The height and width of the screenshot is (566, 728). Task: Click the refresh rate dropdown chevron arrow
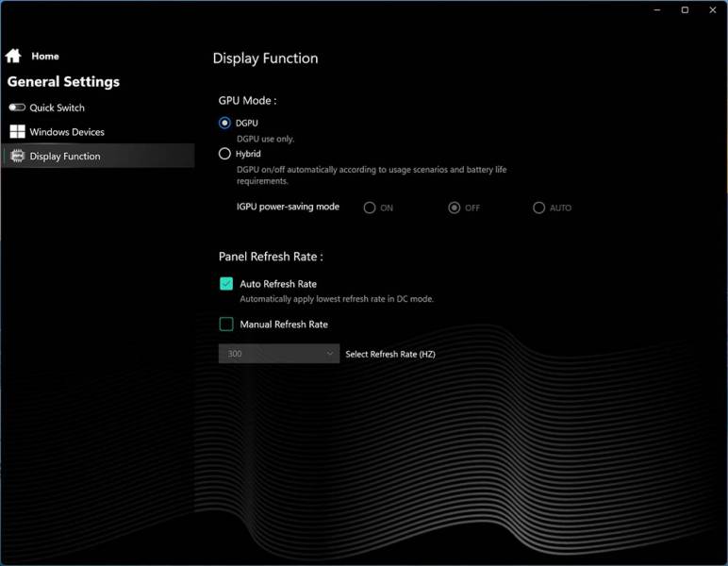coord(330,354)
